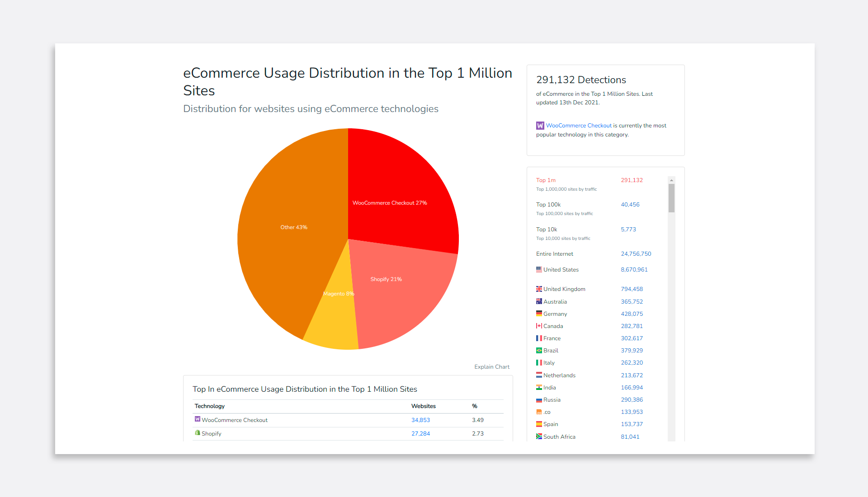Open the Entire Internet count 24,756,750

coord(636,254)
